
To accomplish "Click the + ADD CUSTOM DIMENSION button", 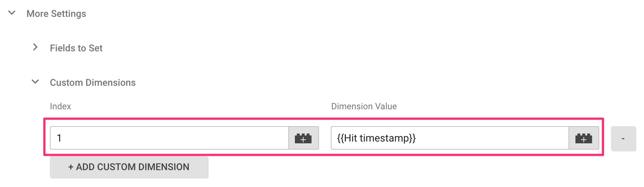I will coord(129,167).
